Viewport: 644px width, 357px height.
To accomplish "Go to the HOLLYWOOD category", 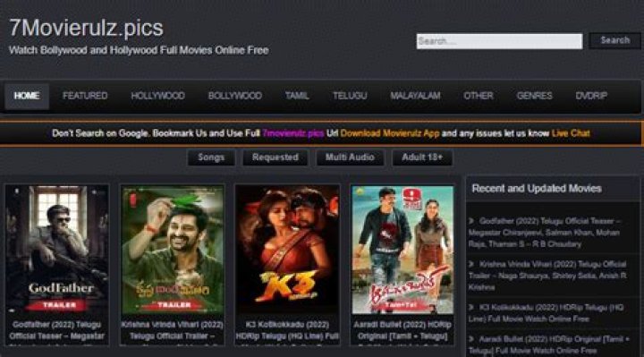I will click(x=157, y=96).
